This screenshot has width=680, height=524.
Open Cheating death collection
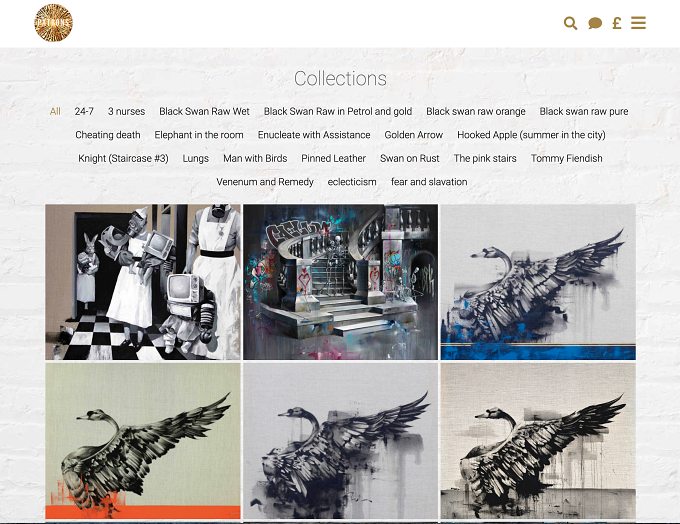(x=108, y=135)
